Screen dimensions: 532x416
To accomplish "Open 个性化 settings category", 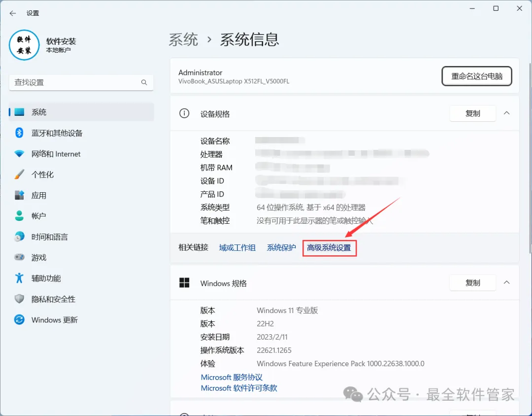I will click(x=81, y=174).
